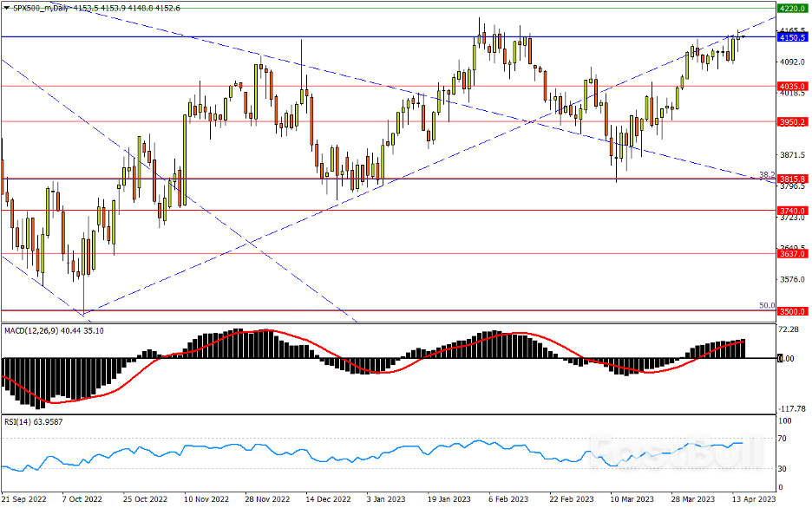Select the red 3740.0 level tag
The height and width of the screenshot is (508, 812).
(793, 211)
